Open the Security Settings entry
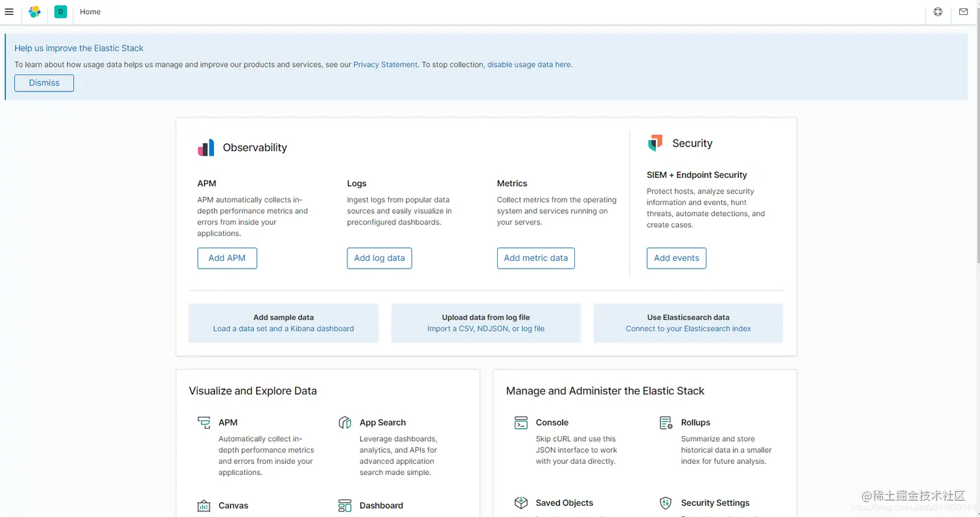The image size is (980, 517). [715, 503]
